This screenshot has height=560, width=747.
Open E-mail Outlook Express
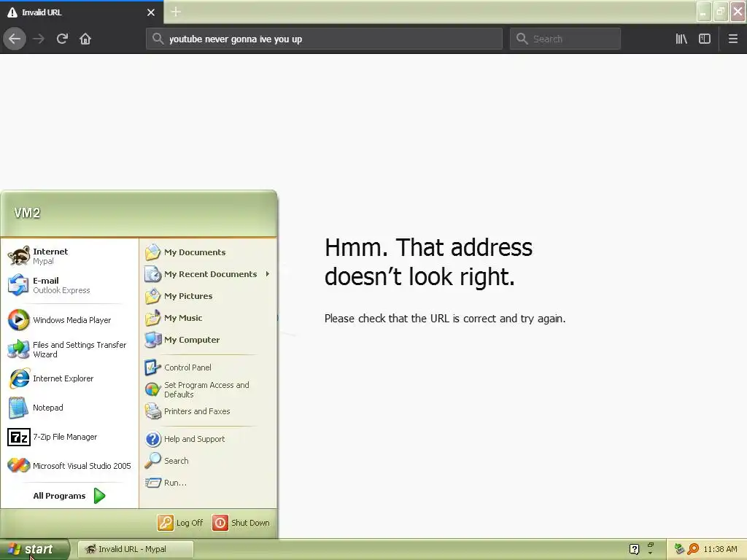(x=69, y=285)
